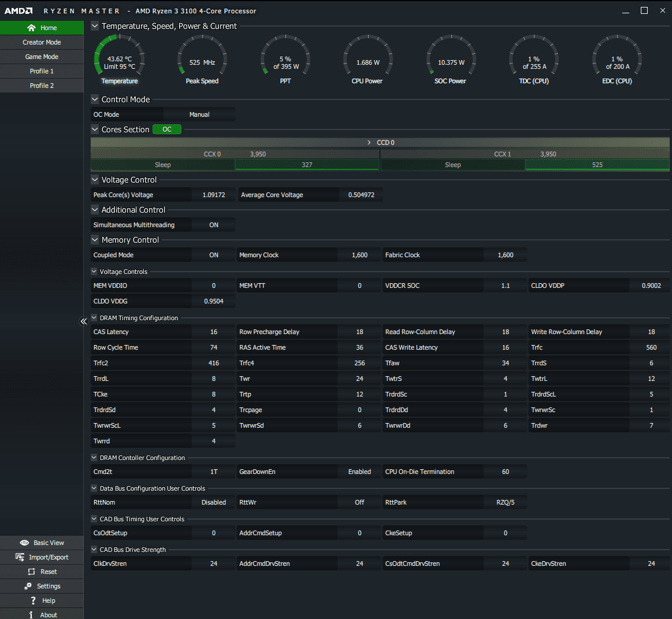Select Profile 1 tab

[x=42, y=71]
